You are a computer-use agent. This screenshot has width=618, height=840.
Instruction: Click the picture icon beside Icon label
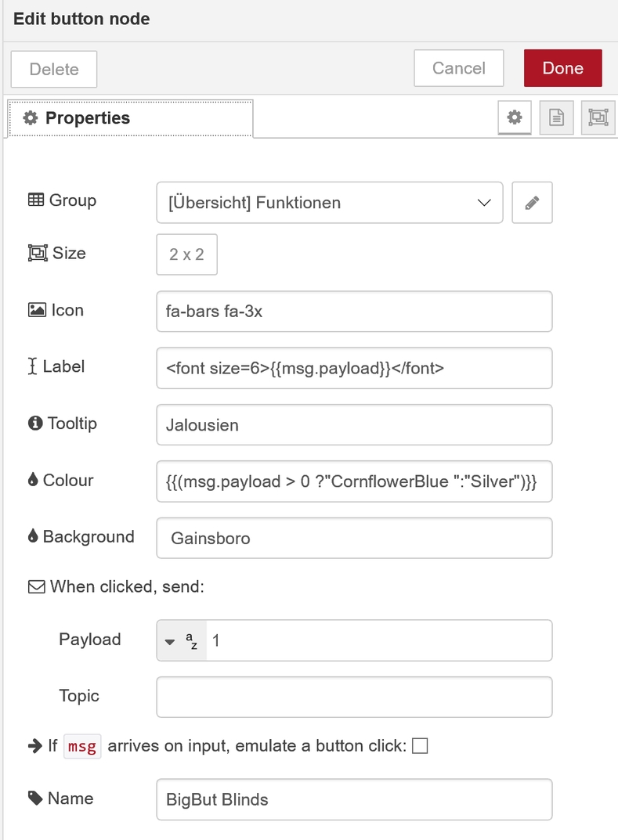(x=37, y=310)
